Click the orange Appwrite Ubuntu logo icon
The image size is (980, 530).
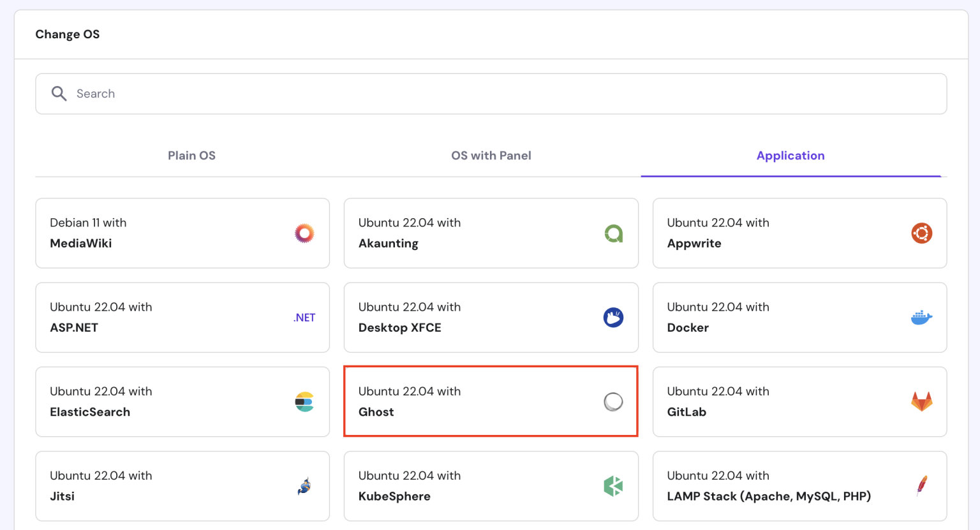tap(921, 233)
